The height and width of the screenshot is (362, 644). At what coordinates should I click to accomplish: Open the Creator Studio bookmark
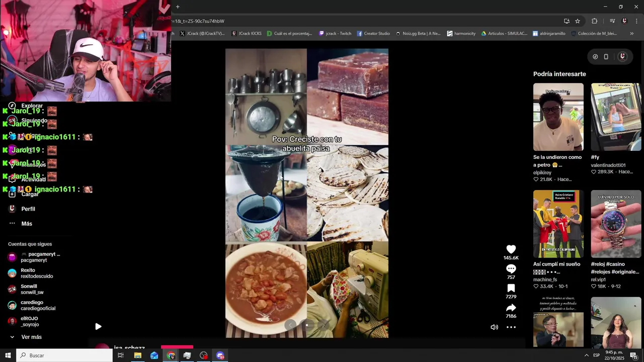(373, 34)
